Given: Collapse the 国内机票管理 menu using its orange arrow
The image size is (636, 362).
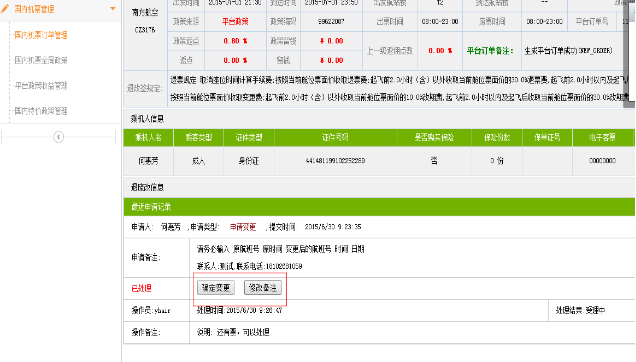Looking at the screenshot, I should (x=113, y=9).
